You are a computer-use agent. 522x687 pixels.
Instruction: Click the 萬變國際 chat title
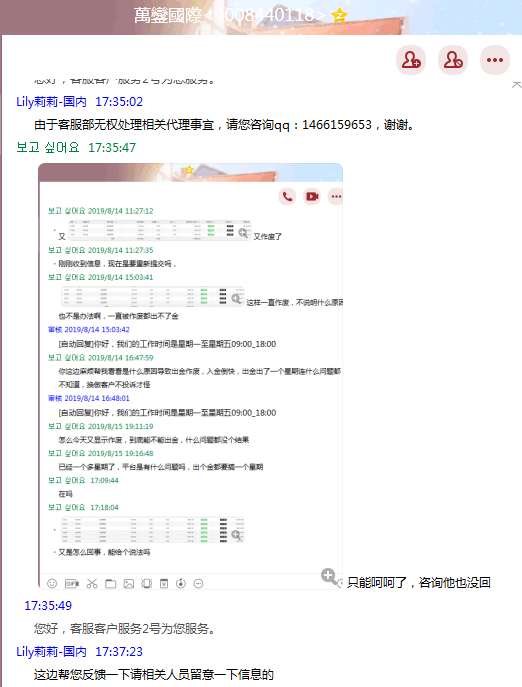point(168,16)
